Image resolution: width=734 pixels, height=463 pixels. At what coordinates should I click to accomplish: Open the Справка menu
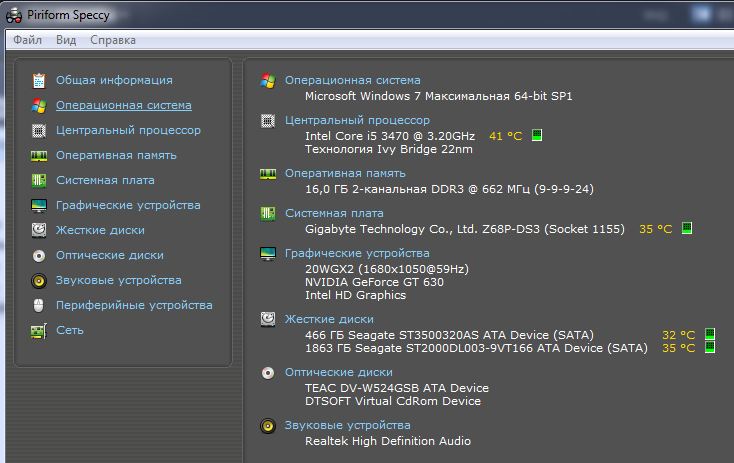(113, 40)
